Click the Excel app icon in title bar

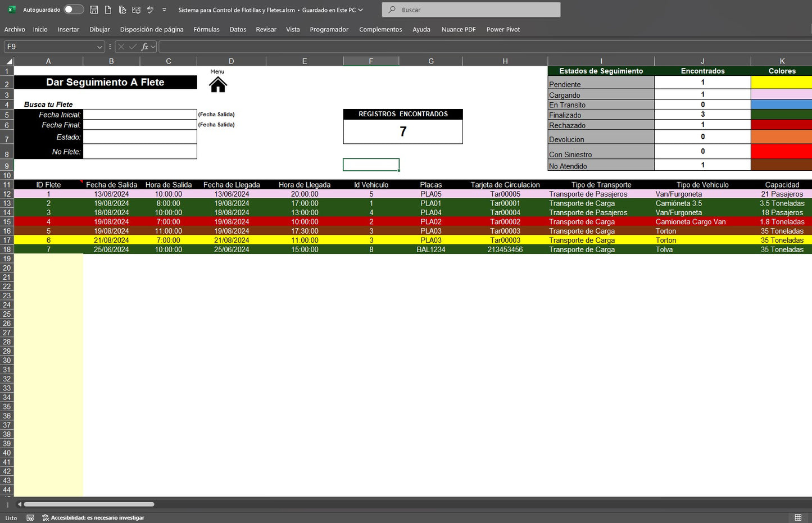(x=11, y=10)
